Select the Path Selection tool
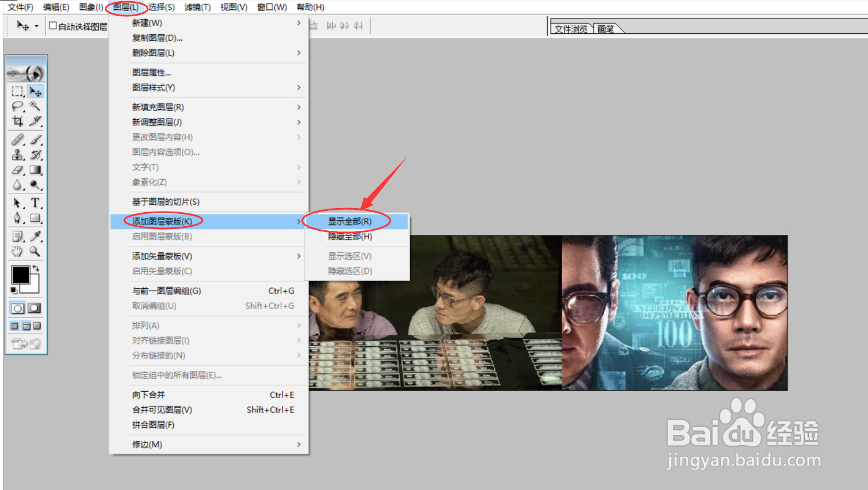Image resolution: width=868 pixels, height=490 pixels. (x=17, y=203)
